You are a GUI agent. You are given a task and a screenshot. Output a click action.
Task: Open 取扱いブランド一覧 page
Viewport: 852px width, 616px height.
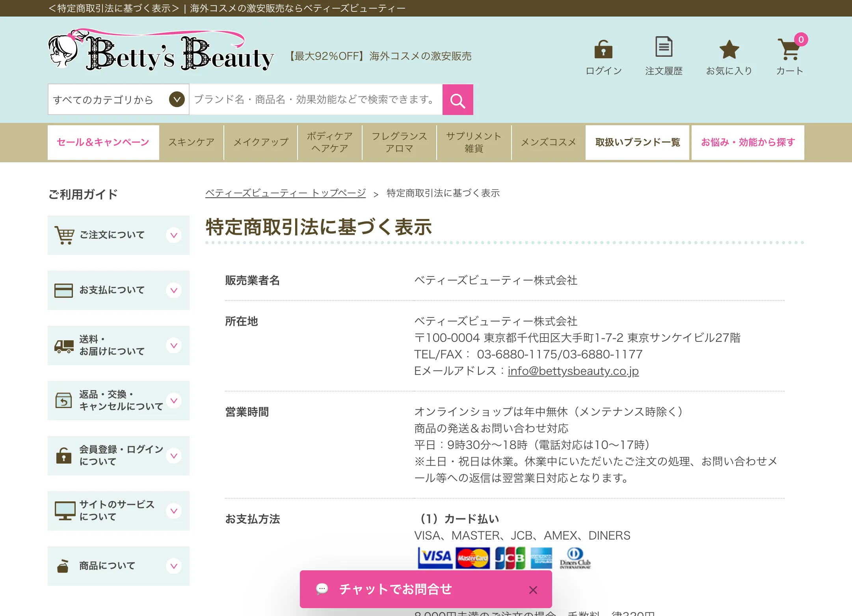coord(637,142)
